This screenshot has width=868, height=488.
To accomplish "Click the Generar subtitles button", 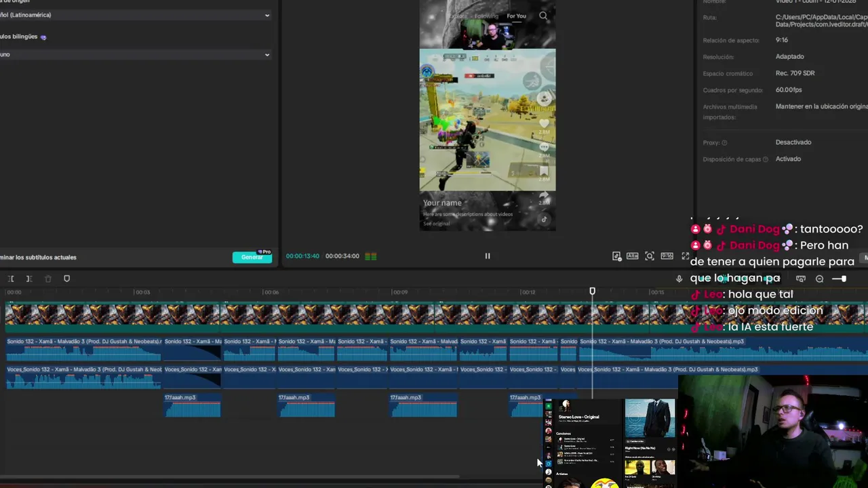I will pos(252,258).
